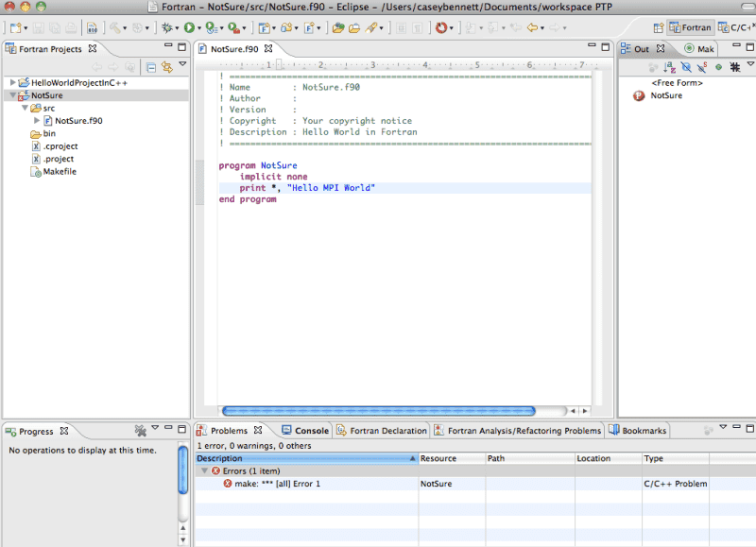
Task: Switch to the Fortran perspective button
Action: coord(691,28)
